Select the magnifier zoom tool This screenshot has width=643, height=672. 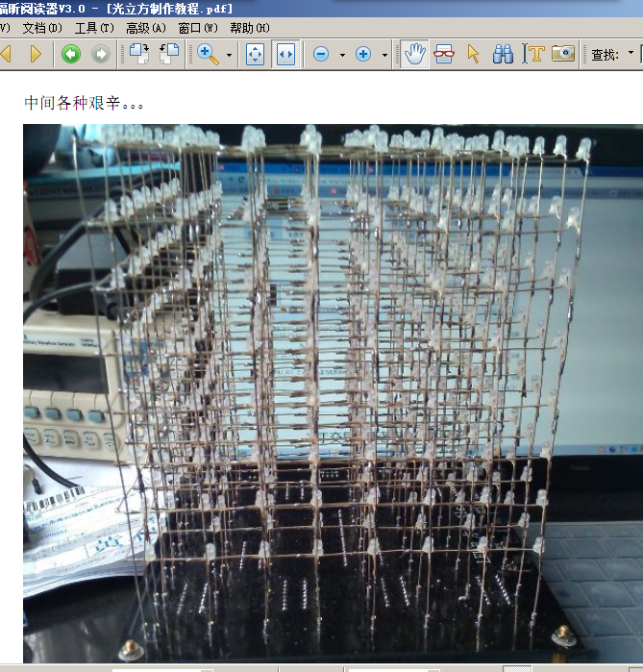[208, 55]
